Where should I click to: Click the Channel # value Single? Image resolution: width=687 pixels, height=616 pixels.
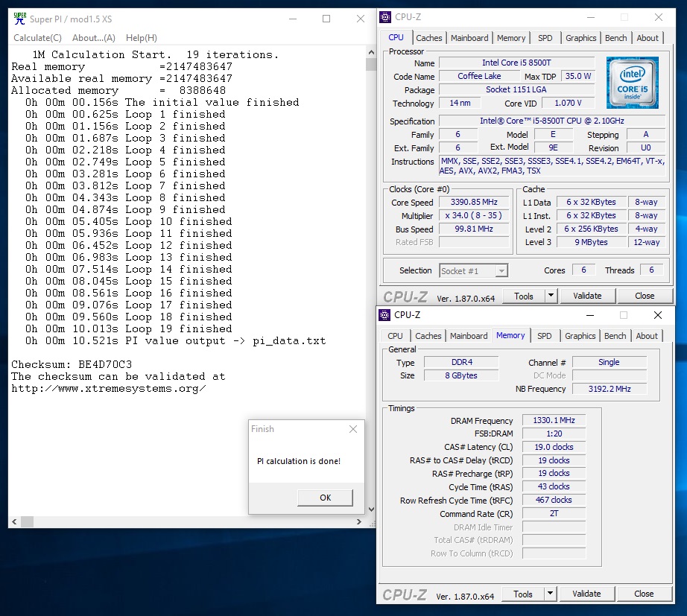click(609, 362)
